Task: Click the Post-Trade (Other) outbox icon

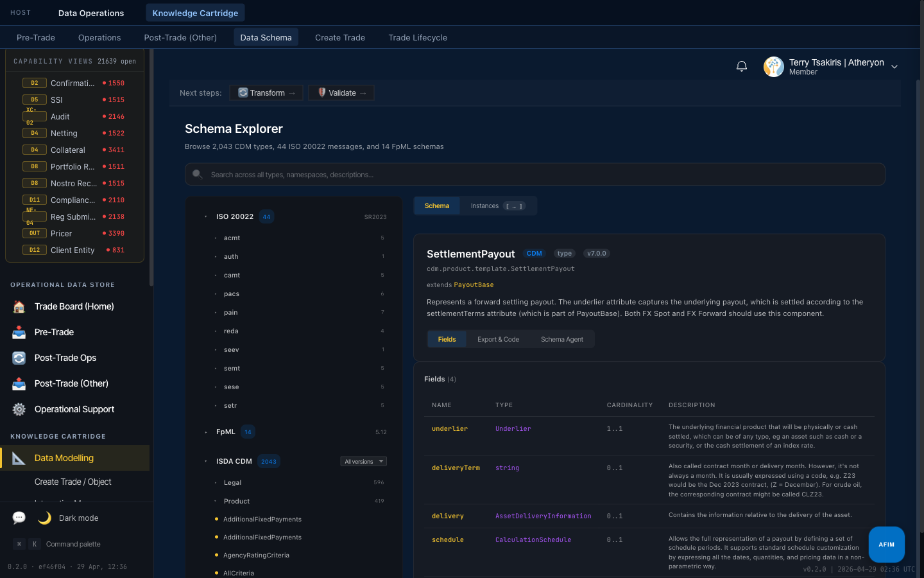Action: pyautogui.click(x=19, y=383)
